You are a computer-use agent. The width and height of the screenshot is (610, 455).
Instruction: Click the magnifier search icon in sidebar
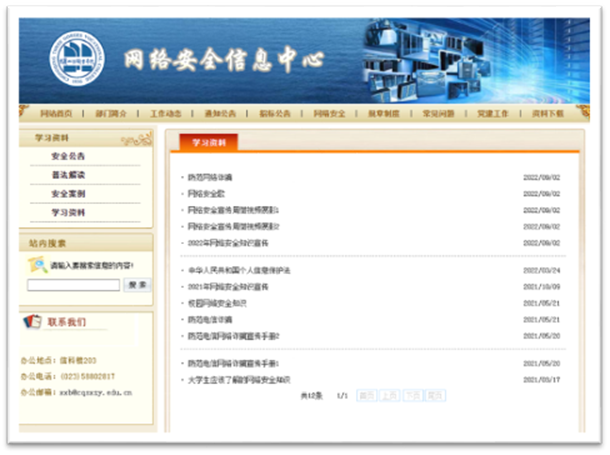[x=37, y=265]
